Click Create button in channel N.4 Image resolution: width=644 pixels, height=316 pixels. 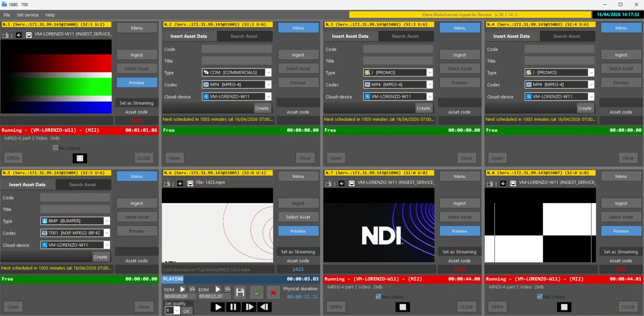pos(584,108)
